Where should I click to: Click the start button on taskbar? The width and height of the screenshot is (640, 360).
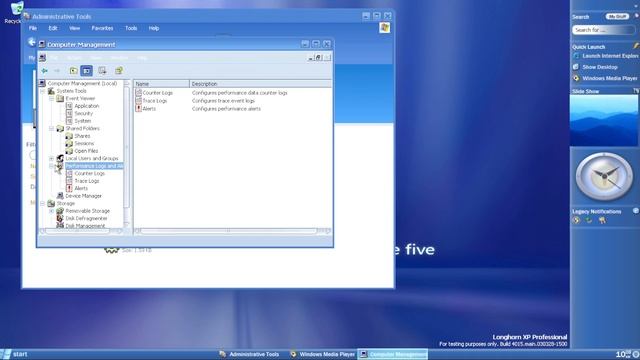pyautogui.click(x=15, y=354)
